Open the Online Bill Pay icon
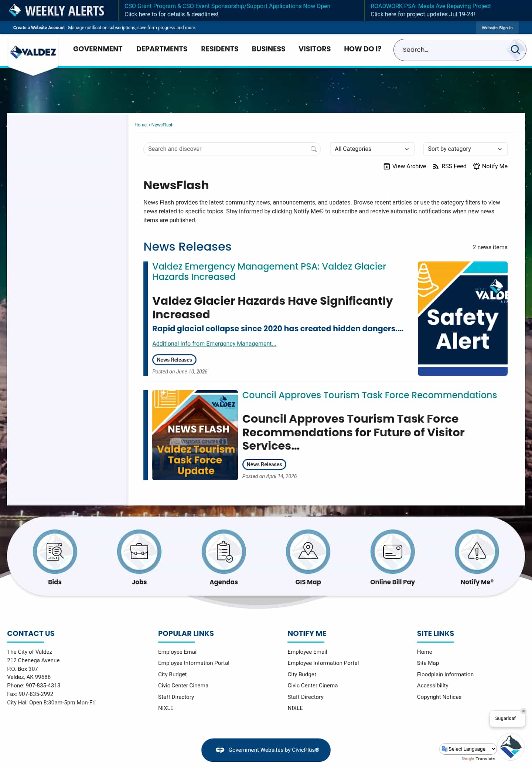 [392, 551]
